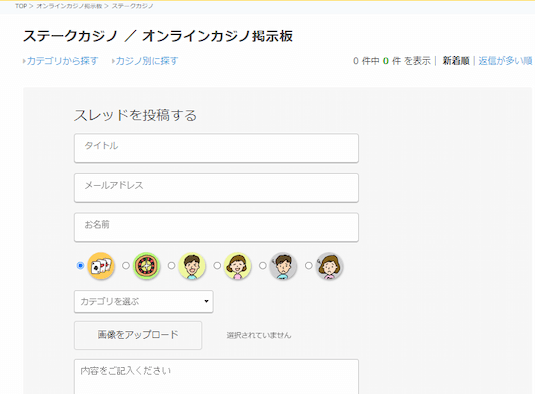
Task: Choose the roulette wheel avatar icon
Action: (x=147, y=266)
